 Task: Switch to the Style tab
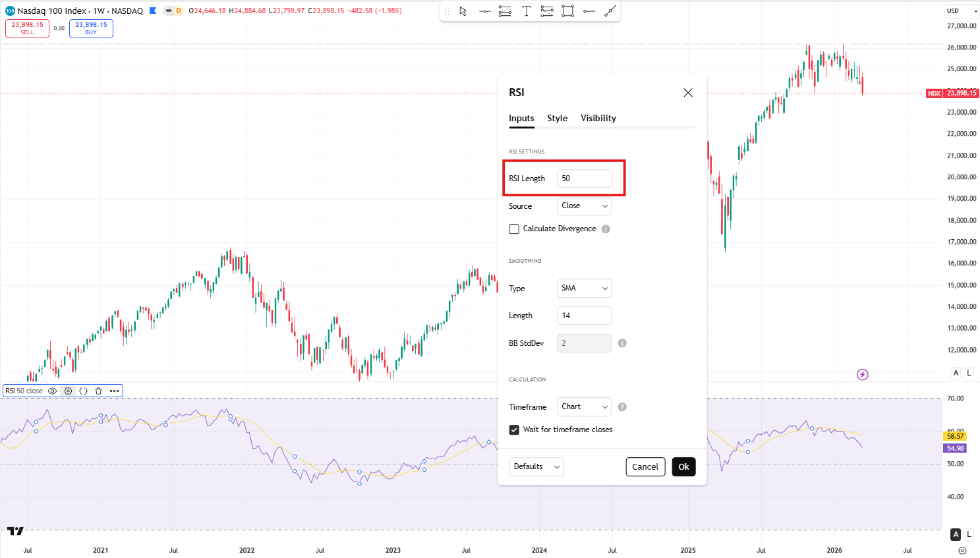[557, 119]
